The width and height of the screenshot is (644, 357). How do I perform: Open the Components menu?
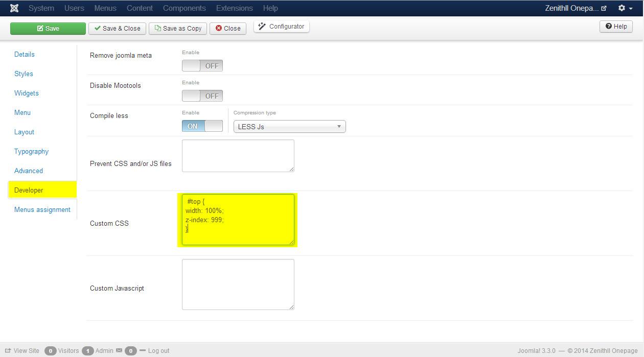pos(185,8)
